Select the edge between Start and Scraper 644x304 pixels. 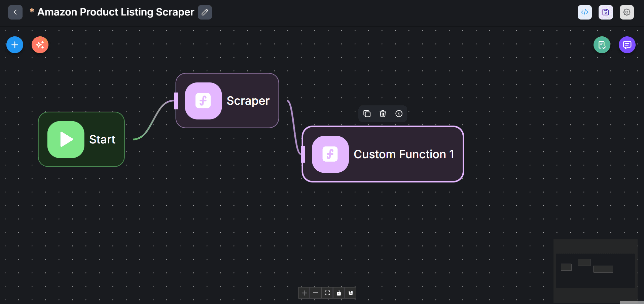(154, 120)
